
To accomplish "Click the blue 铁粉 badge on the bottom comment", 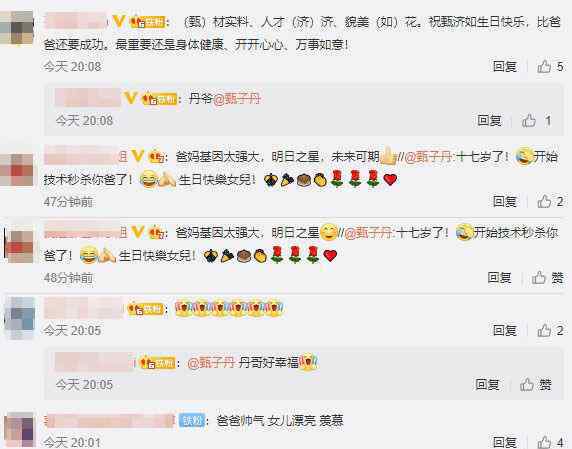I will 192,421.
